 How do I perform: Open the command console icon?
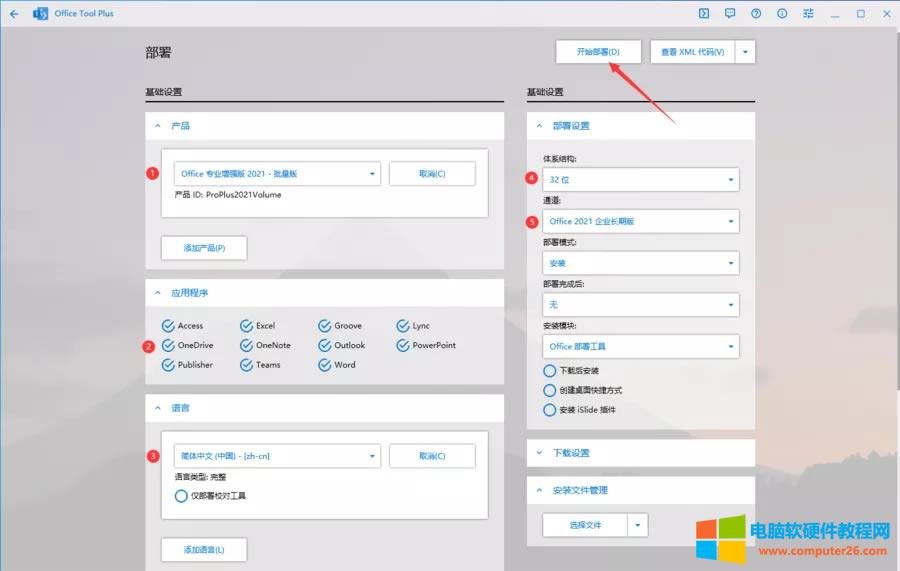tap(704, 14)
